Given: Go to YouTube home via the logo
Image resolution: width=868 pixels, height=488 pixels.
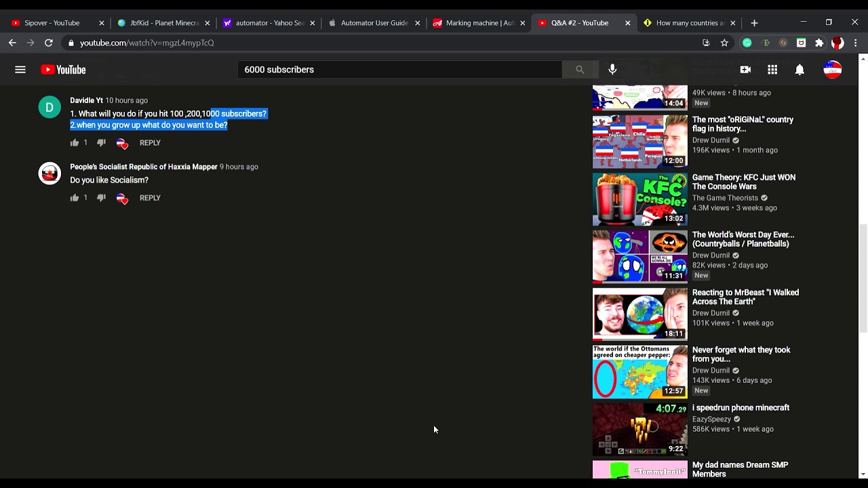Looking at the screenshot, I should pos(63,70).
